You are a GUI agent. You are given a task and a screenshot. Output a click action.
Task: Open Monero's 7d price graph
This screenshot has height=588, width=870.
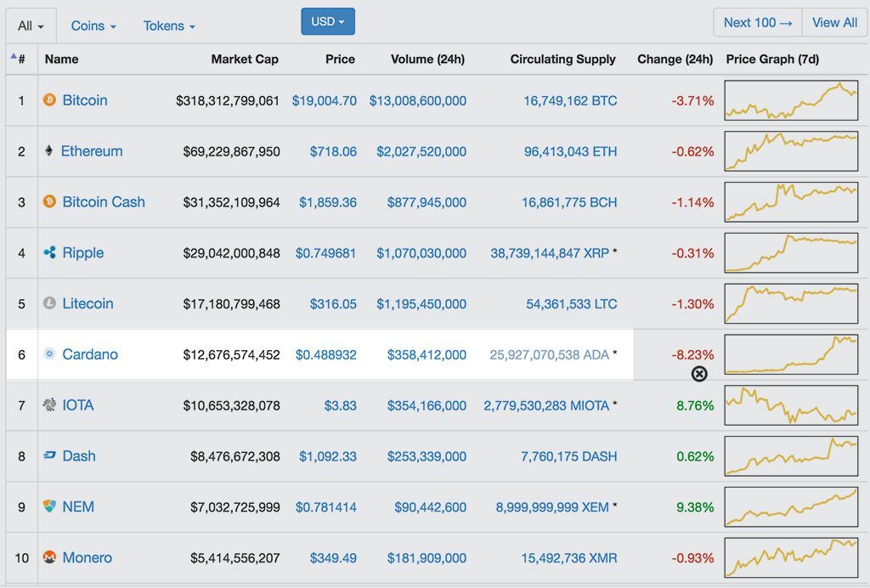tap(791, 557)
